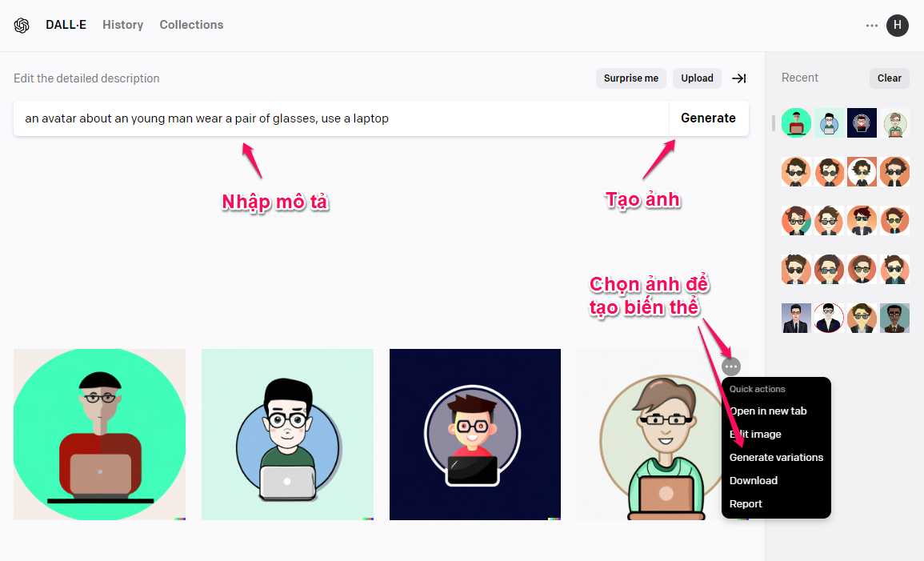Image resolution: width=924 pixels, height=561 pixels.
Task: Select Generate variations in the menu
Action: point(776,457)
